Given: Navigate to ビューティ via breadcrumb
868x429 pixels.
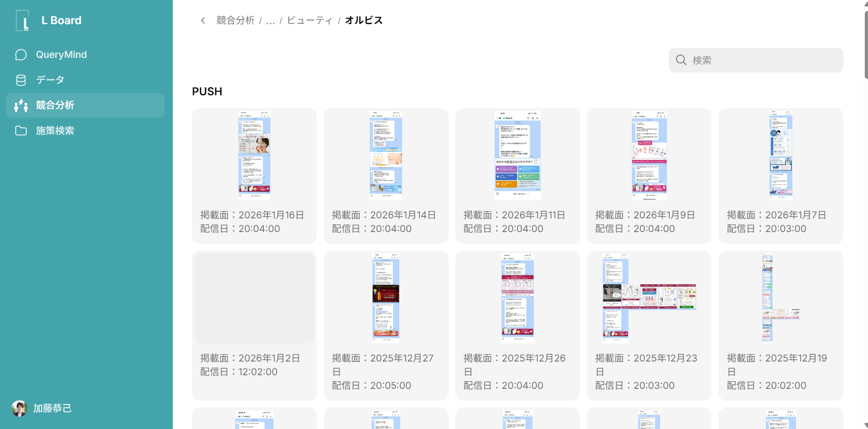Looking at the screenshot, I should pos(310,20).
